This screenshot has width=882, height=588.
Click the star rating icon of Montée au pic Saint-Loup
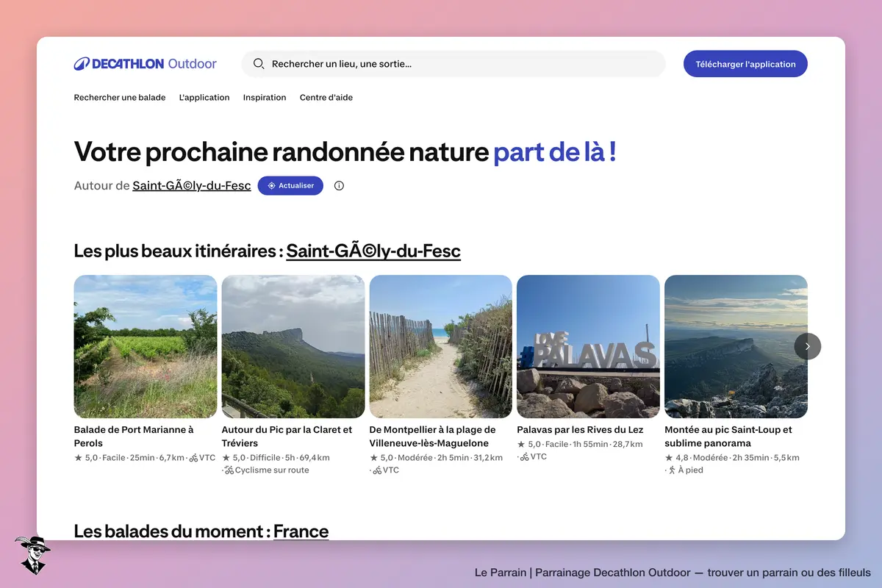point(669,457)
